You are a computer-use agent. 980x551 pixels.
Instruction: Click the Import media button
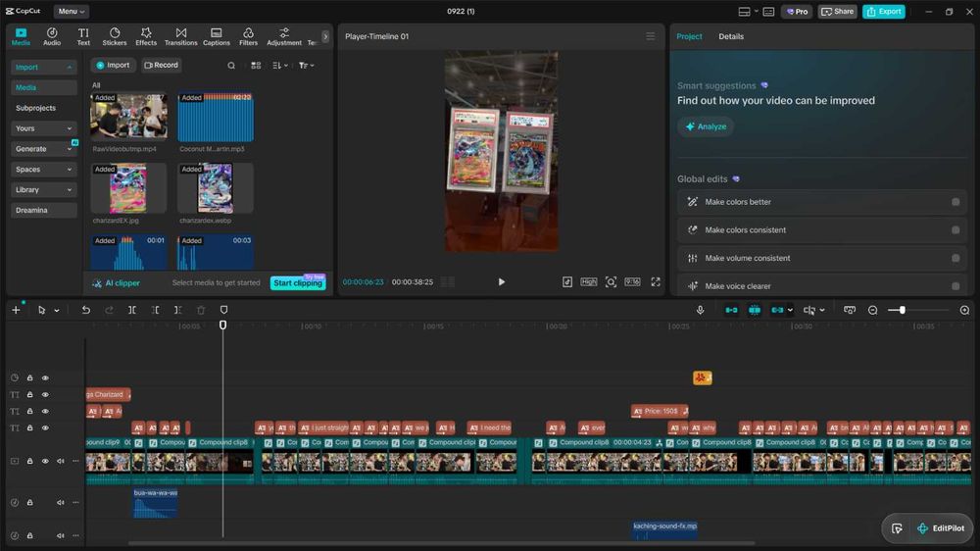113,65
